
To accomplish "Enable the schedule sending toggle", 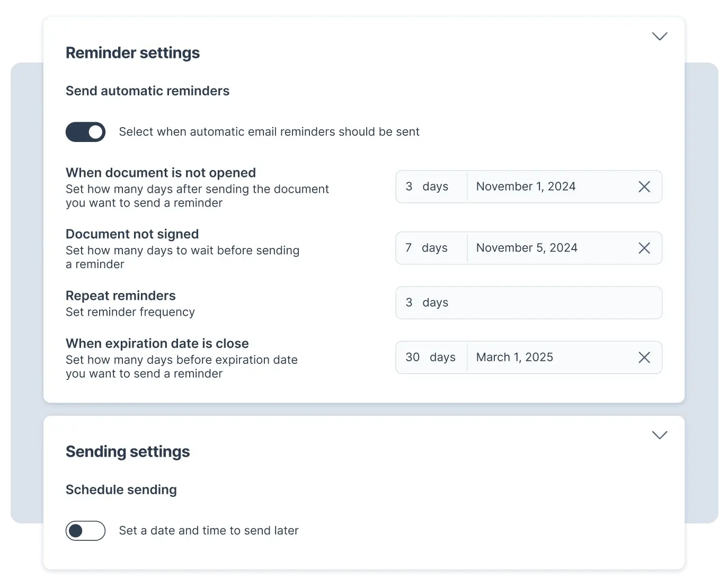I will tap(85, 530).
